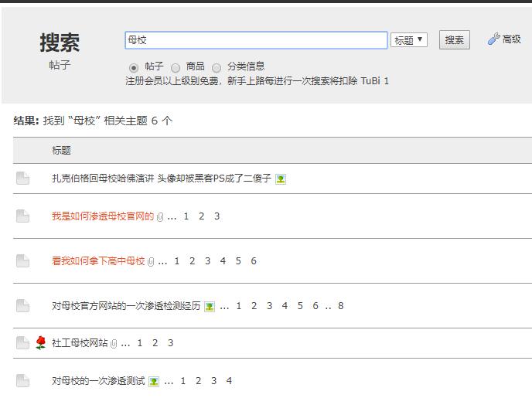Open thread 扎克伯格回母校哈佛演讲 头像却被黑客PS成了二傻子
The height and width of the screenshot is (398, 532).
click(162, 179)
